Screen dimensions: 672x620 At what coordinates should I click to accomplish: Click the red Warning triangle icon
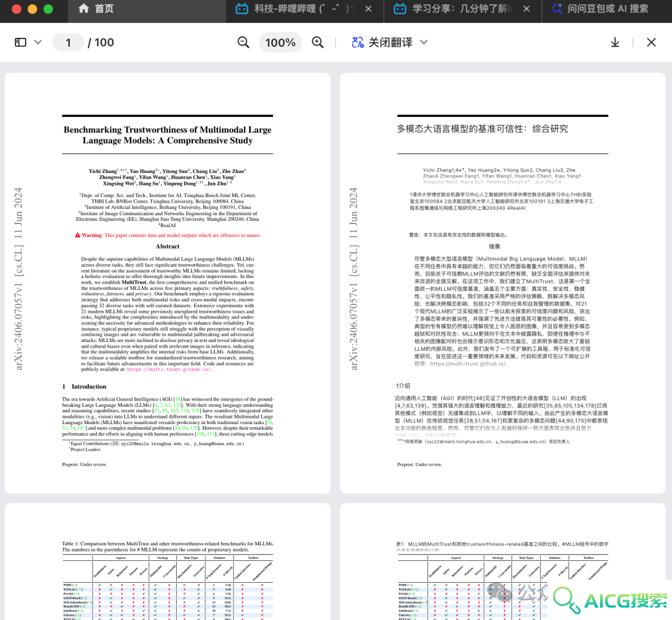(78, 235)
